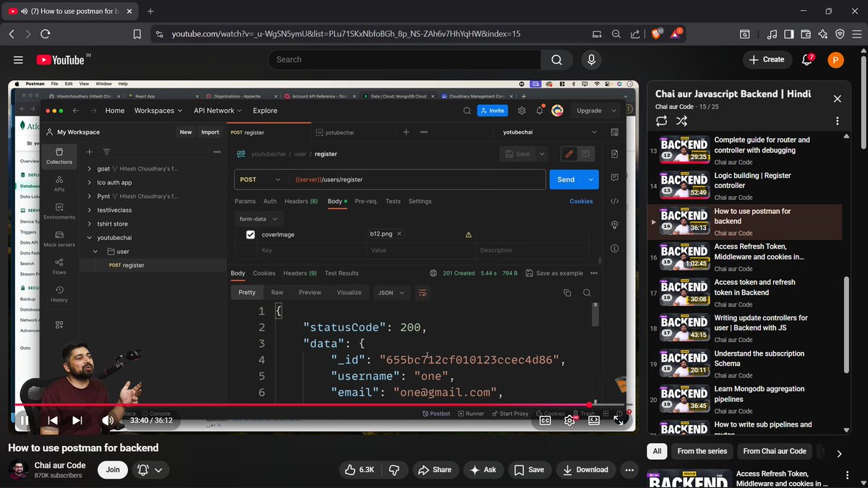Toggle playlist loop on the YouTube panel
This screenshot has width=868, height=488.
[x=660, y=121]
